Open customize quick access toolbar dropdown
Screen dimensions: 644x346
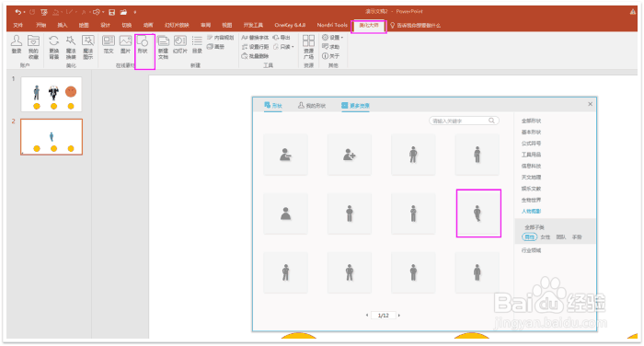(x=134, y=12)
